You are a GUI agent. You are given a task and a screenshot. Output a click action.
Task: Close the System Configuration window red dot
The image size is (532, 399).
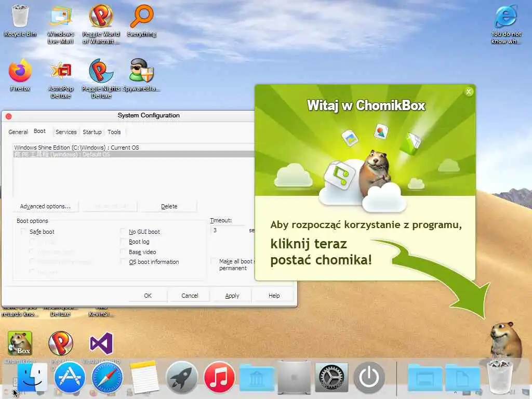tap(8, 116)
